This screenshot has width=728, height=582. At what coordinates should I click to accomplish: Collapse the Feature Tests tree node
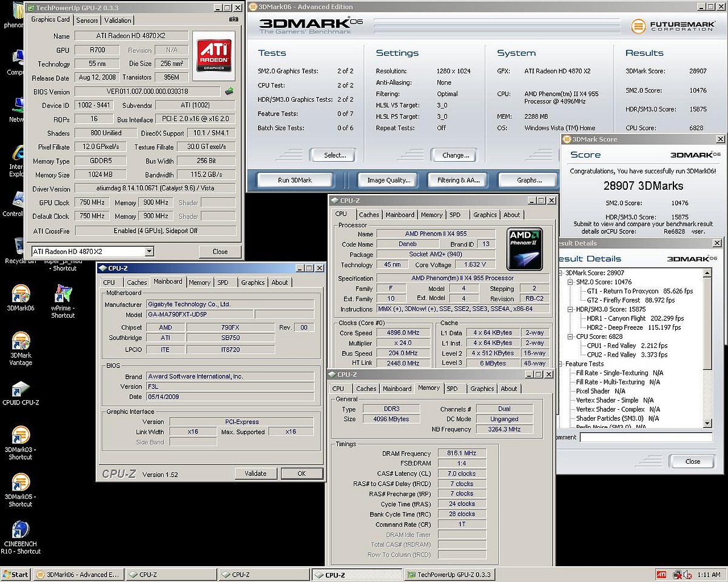[x=561, y=364]
